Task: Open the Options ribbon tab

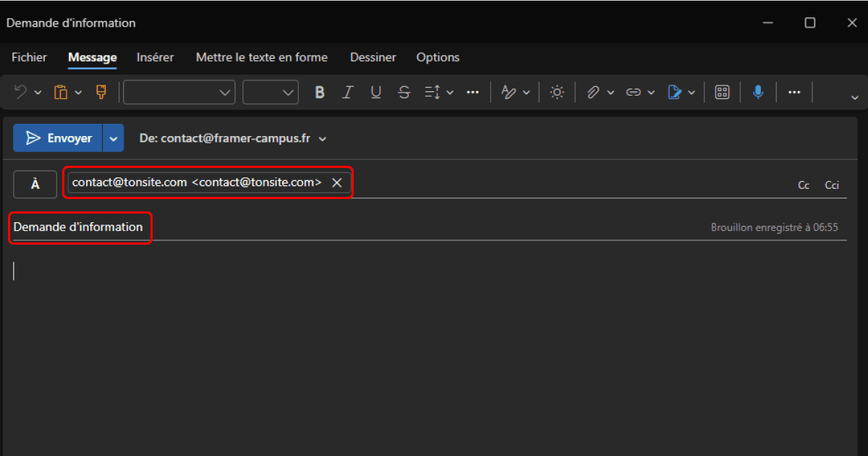Action: click(438, 57)
